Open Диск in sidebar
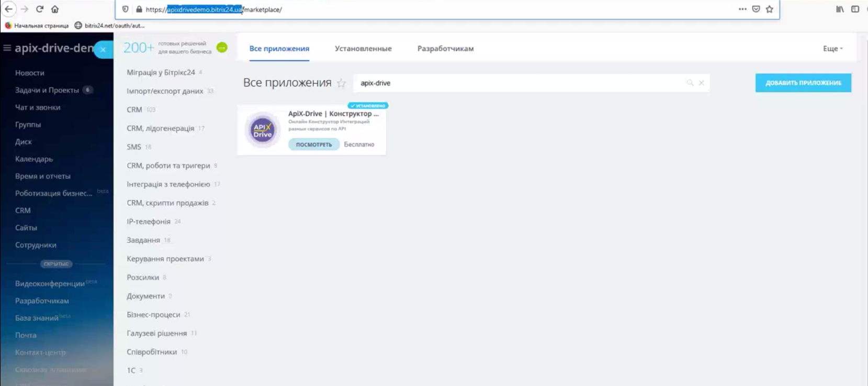The height and width of the screenshot is (386, 868). 24,142
